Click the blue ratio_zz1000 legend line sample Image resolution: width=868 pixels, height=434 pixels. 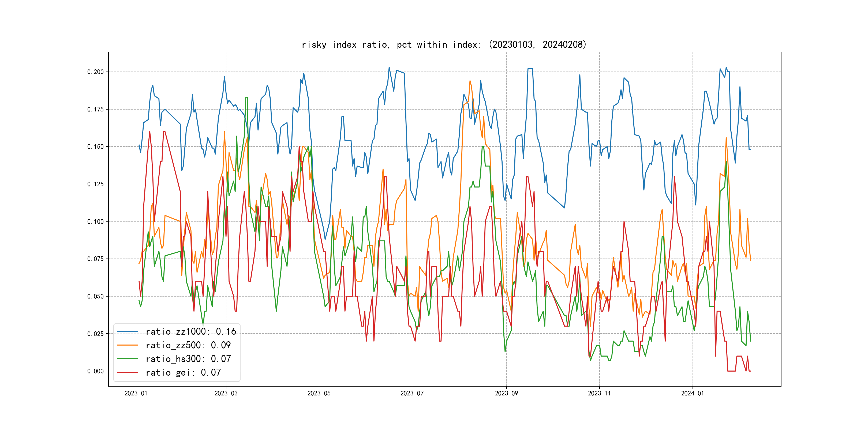(x=127, y=332)
